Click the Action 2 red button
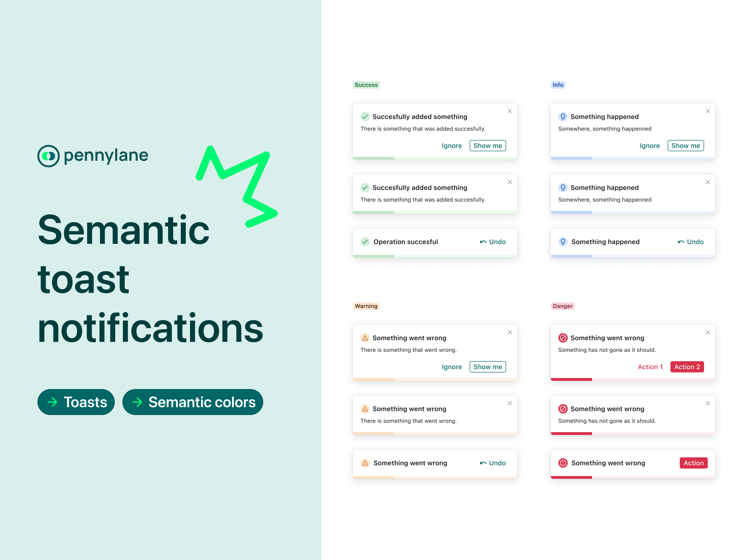 pos(687,367)
